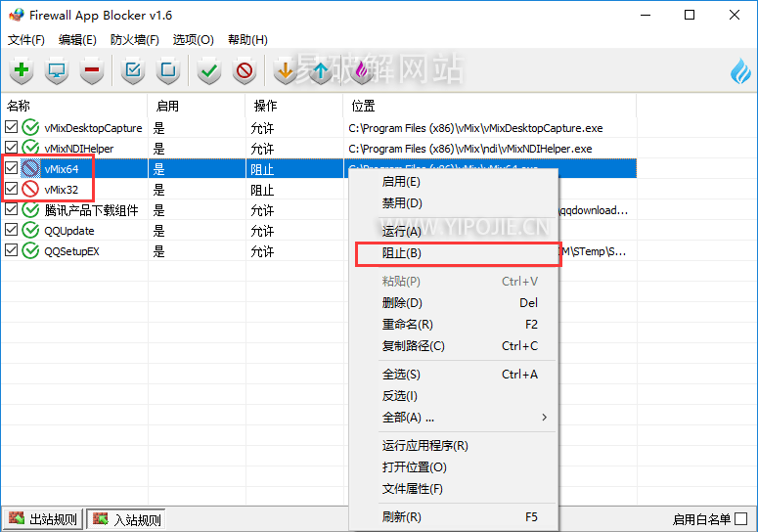Click the checked-box Enable toolbar icon
Image resolution: width=758 pixels, height=532 pixels.
pyautogui.click(x=133, y=70)
